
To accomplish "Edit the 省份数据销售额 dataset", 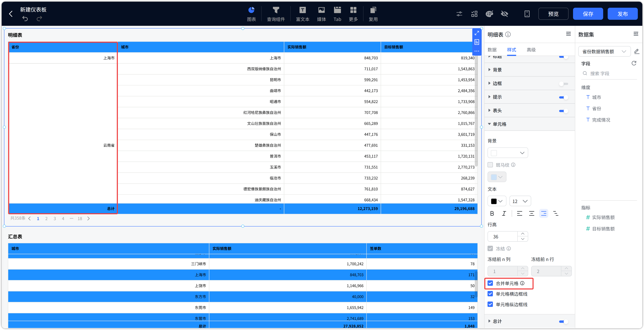I will (x=636, y=52).
